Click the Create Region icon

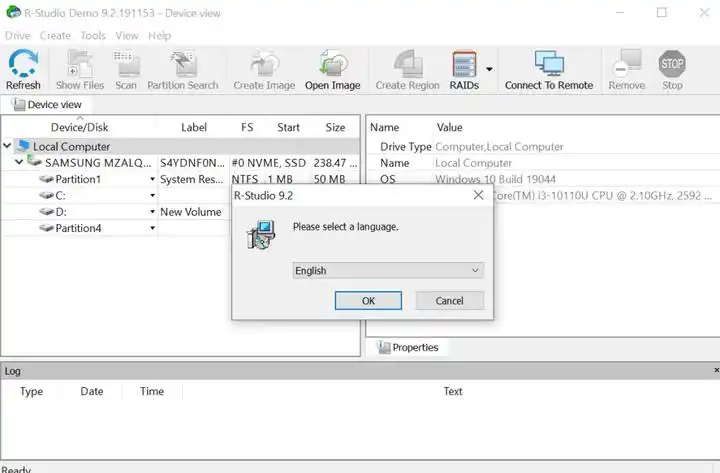click(x=407, y=67)
